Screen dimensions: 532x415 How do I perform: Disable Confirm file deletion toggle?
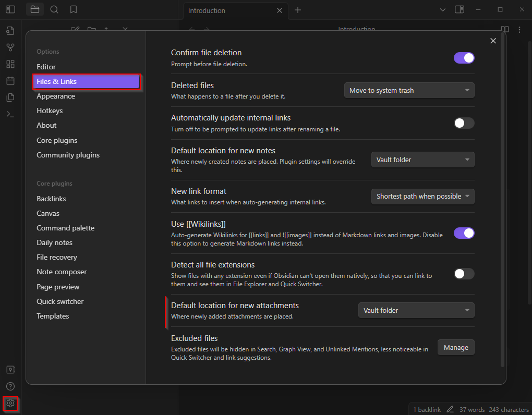(x=464, y=58)
